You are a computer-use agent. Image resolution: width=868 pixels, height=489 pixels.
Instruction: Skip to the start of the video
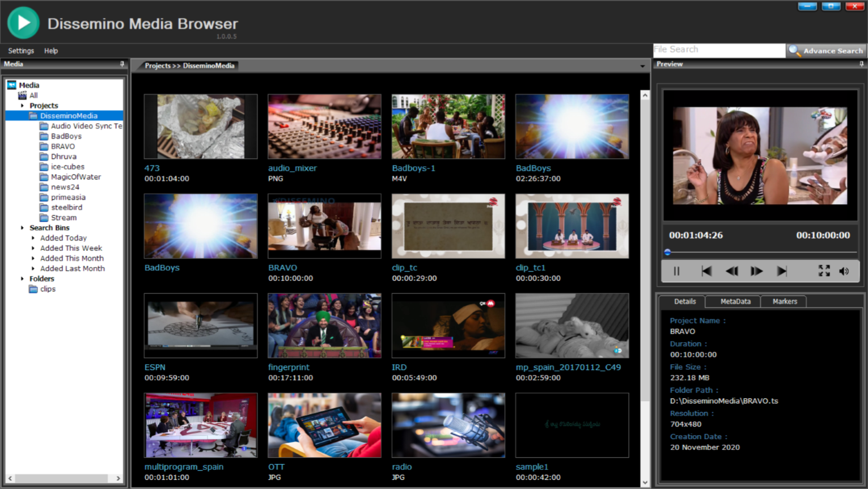click(x=706, y=271)
